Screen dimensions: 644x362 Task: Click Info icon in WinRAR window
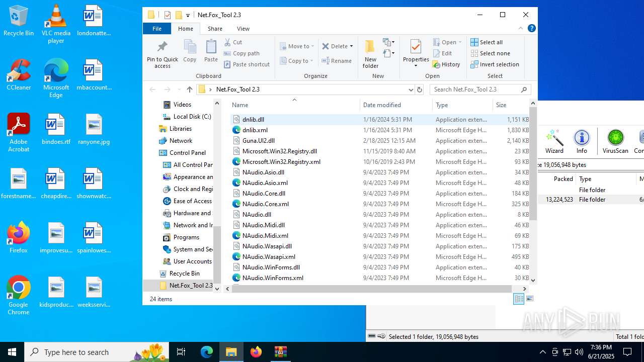click(x=582, y=141)
